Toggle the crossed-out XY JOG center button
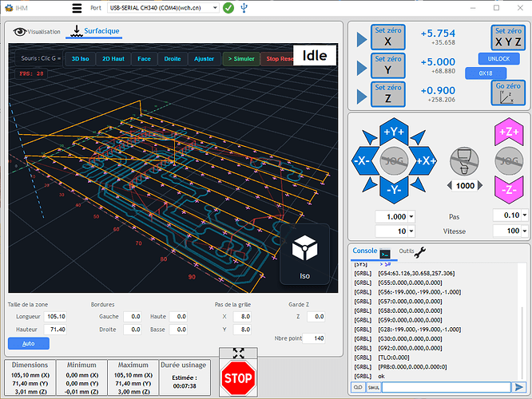This screenshot has height=399, width=532. (394, 160)
